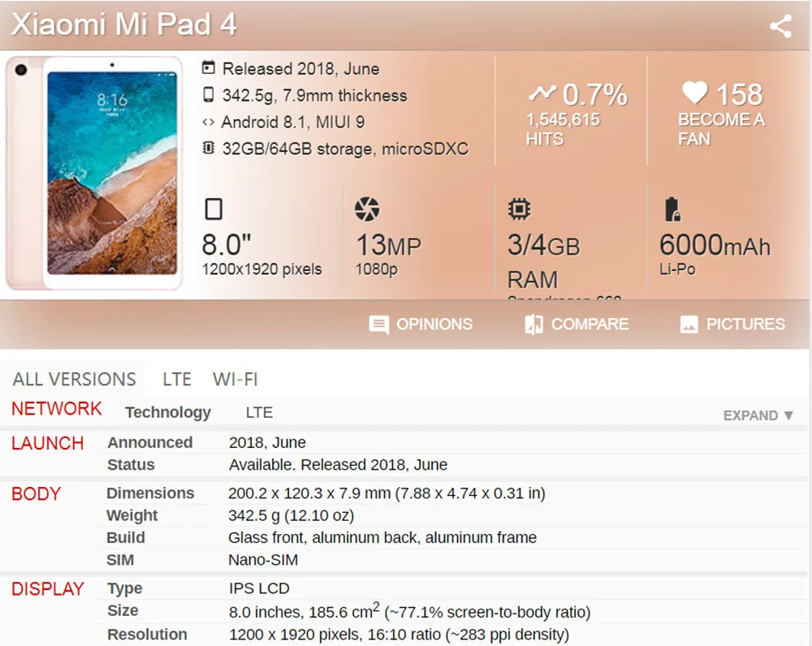
Task: Click the Pictures image icon
Action: 689,325
